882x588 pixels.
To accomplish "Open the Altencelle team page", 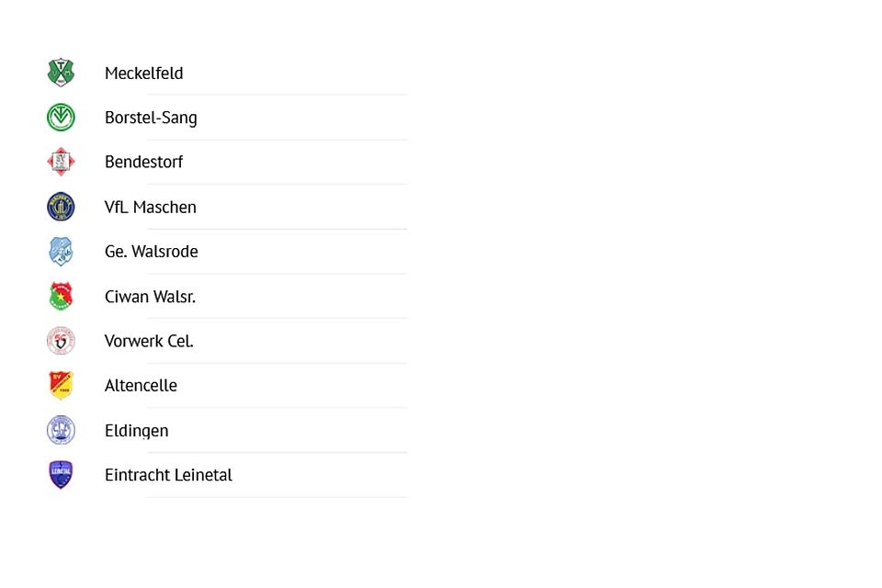I will pos(141,386).
